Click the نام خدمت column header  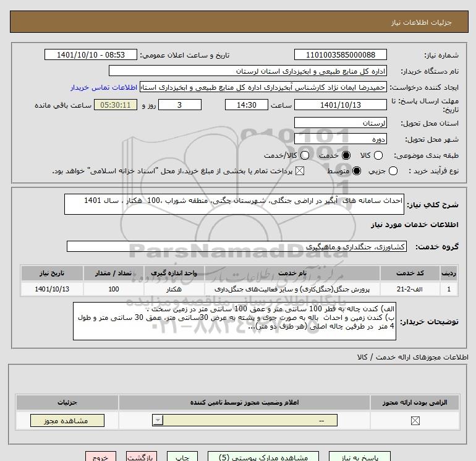(292, 273)
